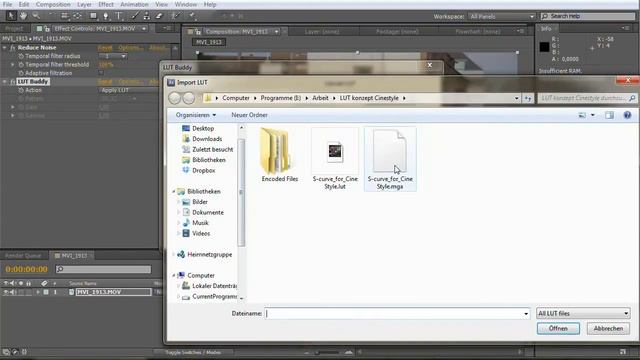Screen dimensions: 640x360
Task: Click the Encoded Files folder icon
Action: [x=276, y=151]
